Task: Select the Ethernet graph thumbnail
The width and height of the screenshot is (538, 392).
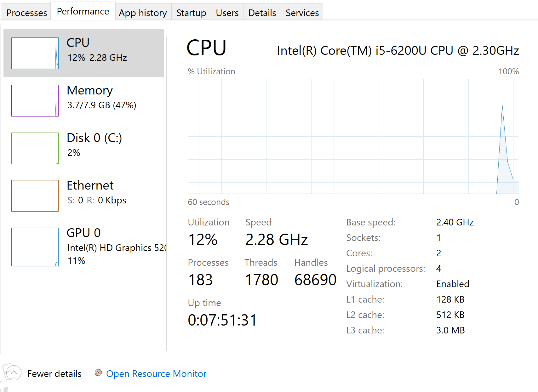Action: tap(35, 196)
